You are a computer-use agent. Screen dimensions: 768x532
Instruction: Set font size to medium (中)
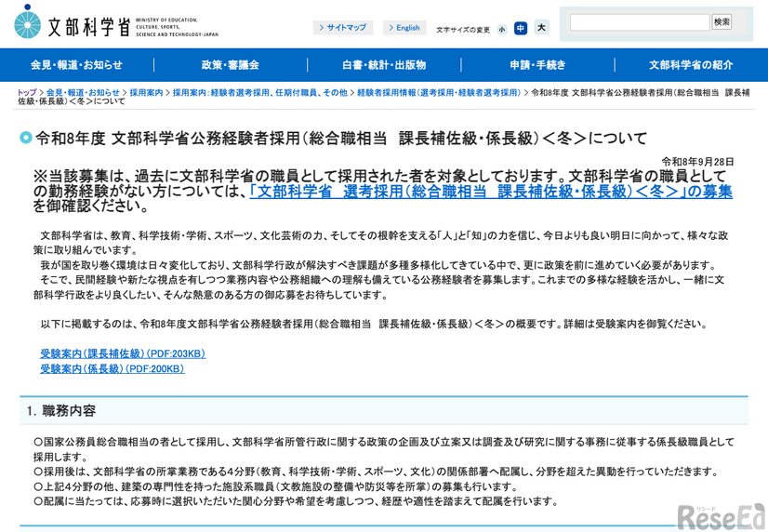pyautogui.click(x=521, y=29)
